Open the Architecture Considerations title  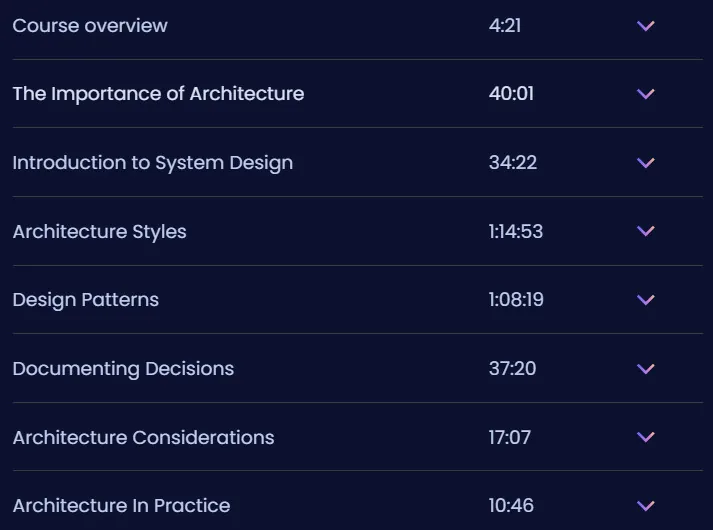click(x=143, y=437)
